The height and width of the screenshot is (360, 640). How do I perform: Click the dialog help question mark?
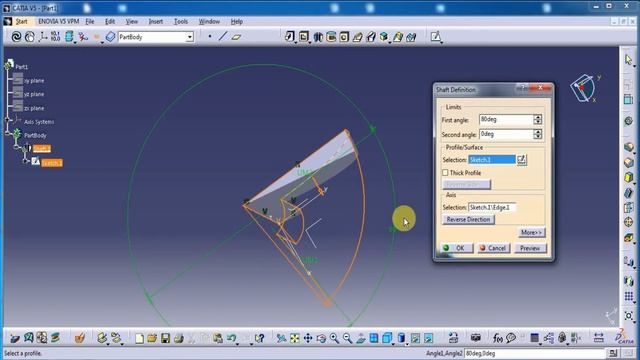pos(522,88)
